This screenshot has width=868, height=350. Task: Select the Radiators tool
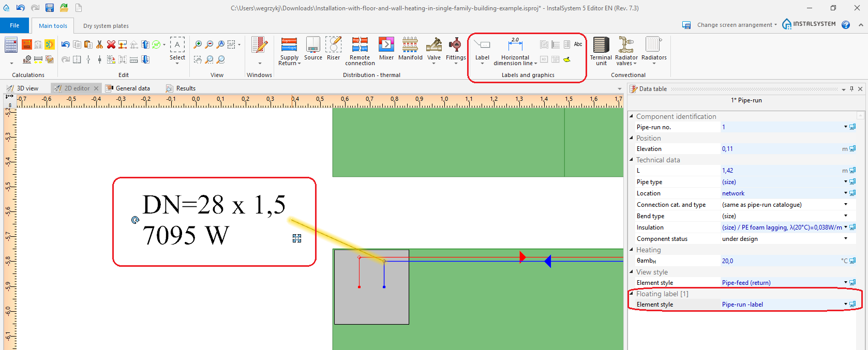pyautogui.click(x=654, y=50)
